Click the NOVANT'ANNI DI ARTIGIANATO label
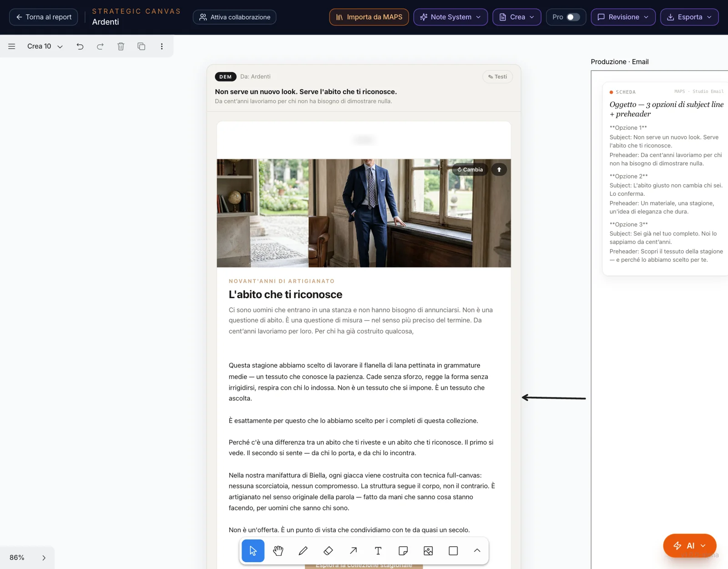The height and width of the screenshot is (569, 728). (x=282, y=281)
